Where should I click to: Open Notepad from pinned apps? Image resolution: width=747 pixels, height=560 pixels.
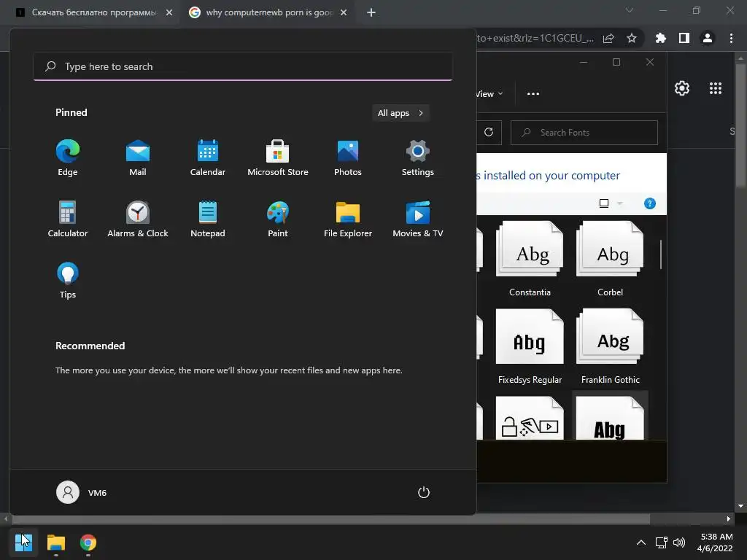pos(208,219)
